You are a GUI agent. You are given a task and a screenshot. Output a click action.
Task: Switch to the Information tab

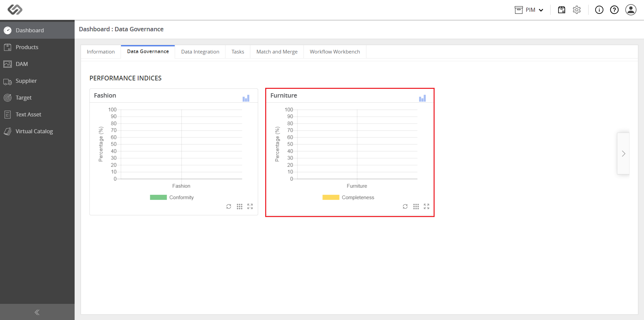click(101, 52)
